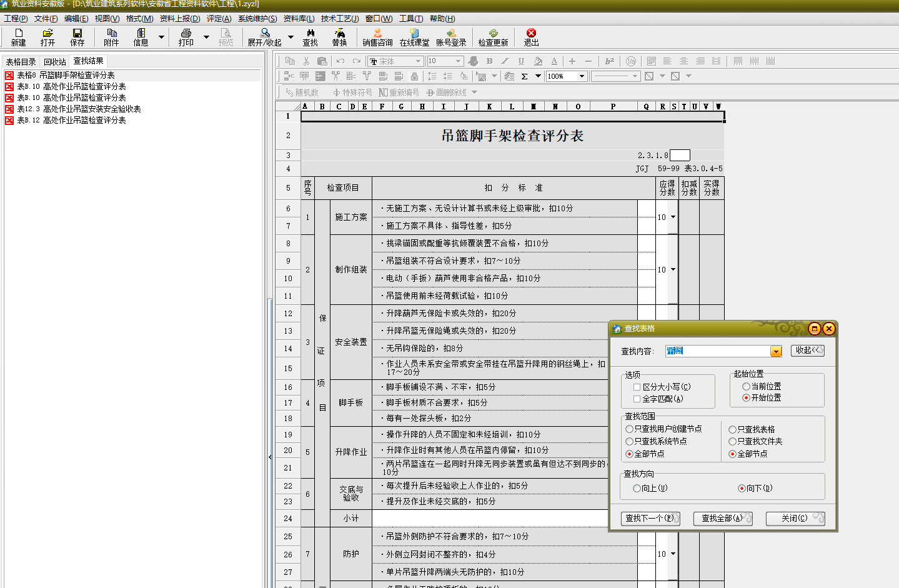Click the copy icon in format toolbar
The height and width of the screenshot is (588, 899).
pyautogui.click(x=290, y=61)
